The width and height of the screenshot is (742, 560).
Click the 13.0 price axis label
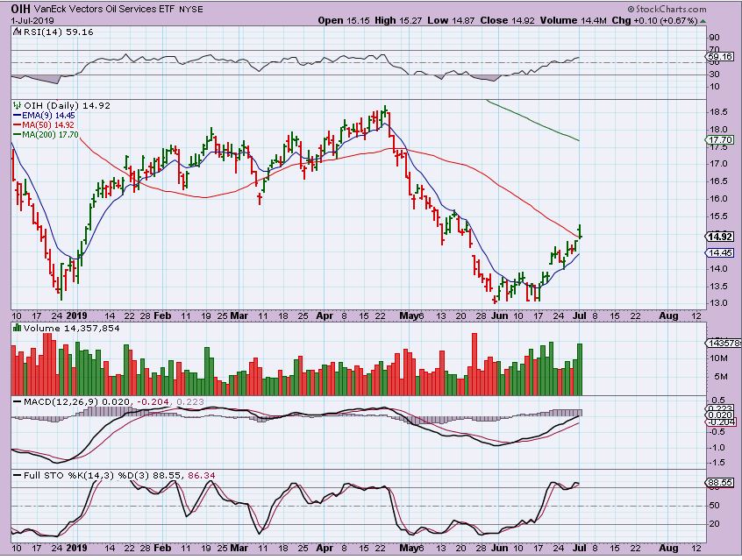coord(718,303)
